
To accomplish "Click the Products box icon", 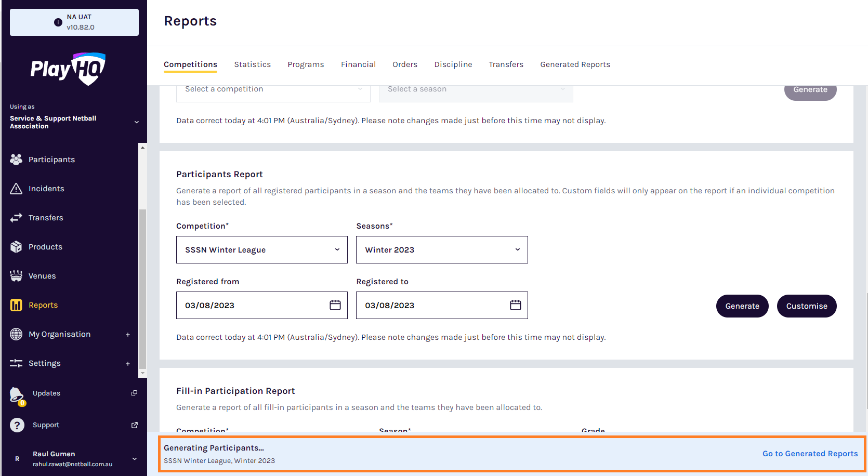I will [x=16, y=247].
